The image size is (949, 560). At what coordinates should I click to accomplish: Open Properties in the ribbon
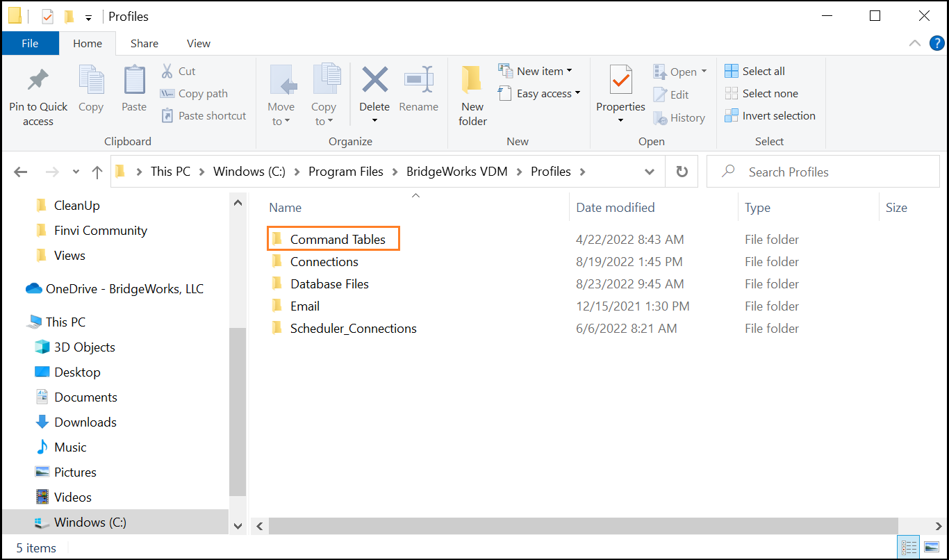pos(620,94)
